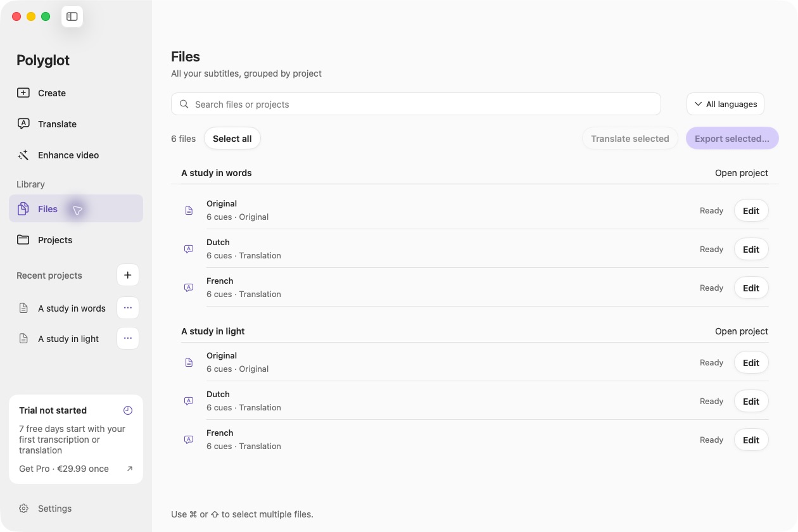Click the Files documents icon

pos(23,209)
